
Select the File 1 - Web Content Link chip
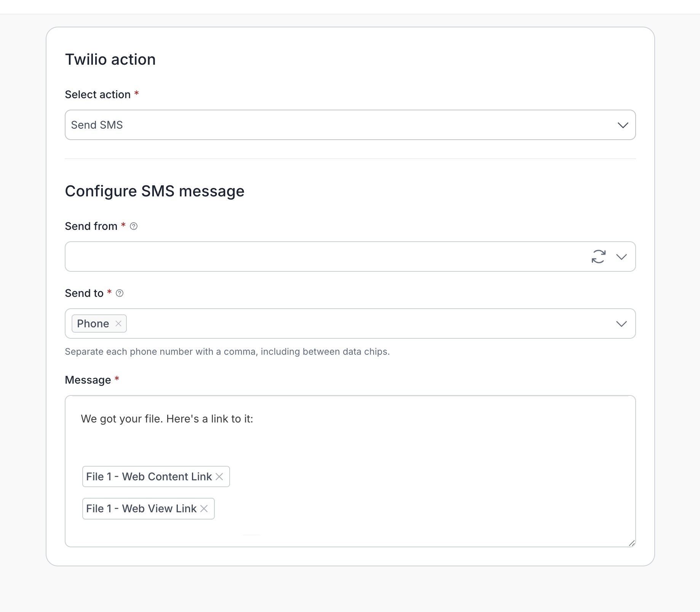149,477
